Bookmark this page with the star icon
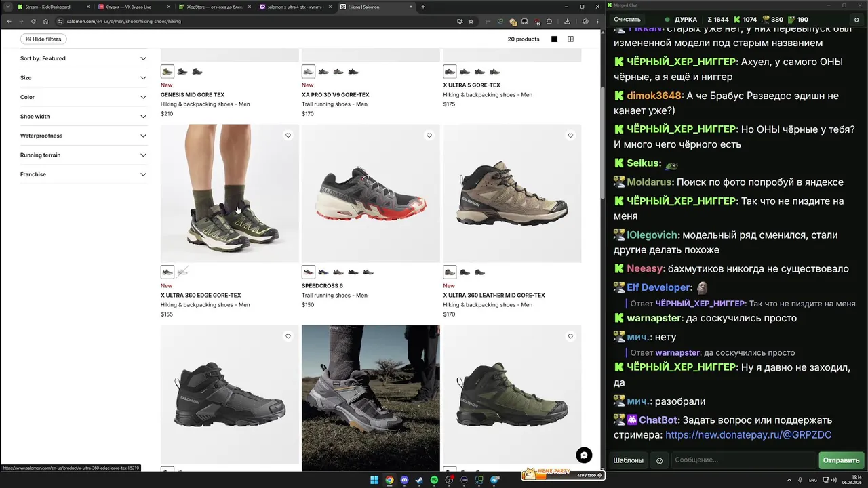868x488 pixels. 471,21
